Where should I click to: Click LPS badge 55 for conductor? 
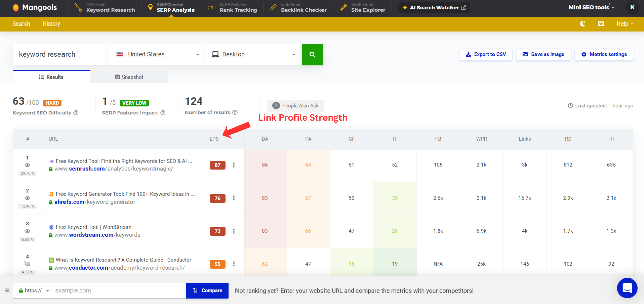[x=218, y=264]
